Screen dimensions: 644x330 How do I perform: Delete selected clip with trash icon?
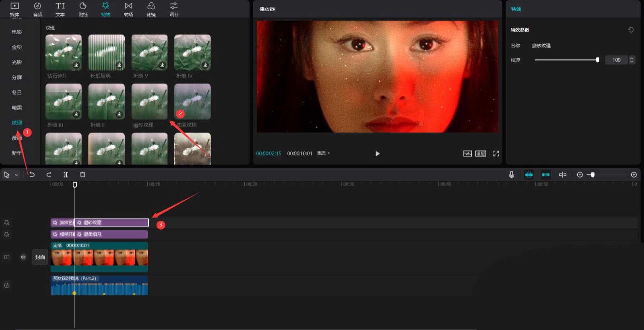pos(83,174)
